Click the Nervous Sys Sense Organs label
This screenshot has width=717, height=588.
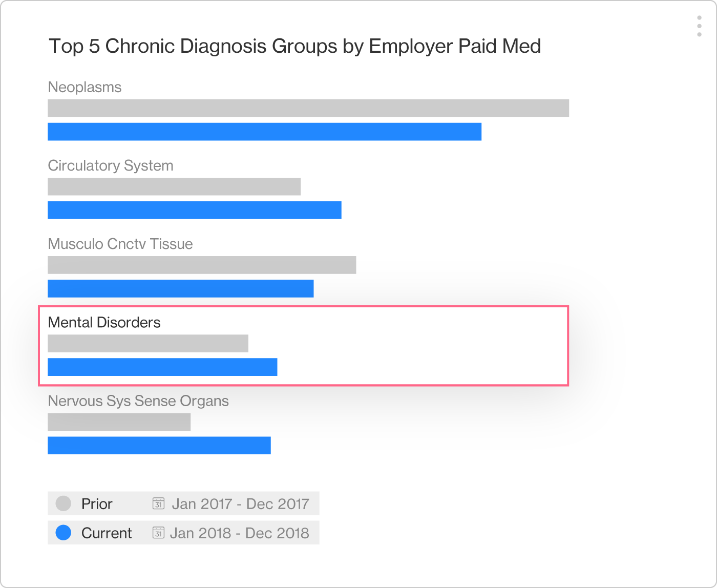pyautogui.click(x=138, y=401)
